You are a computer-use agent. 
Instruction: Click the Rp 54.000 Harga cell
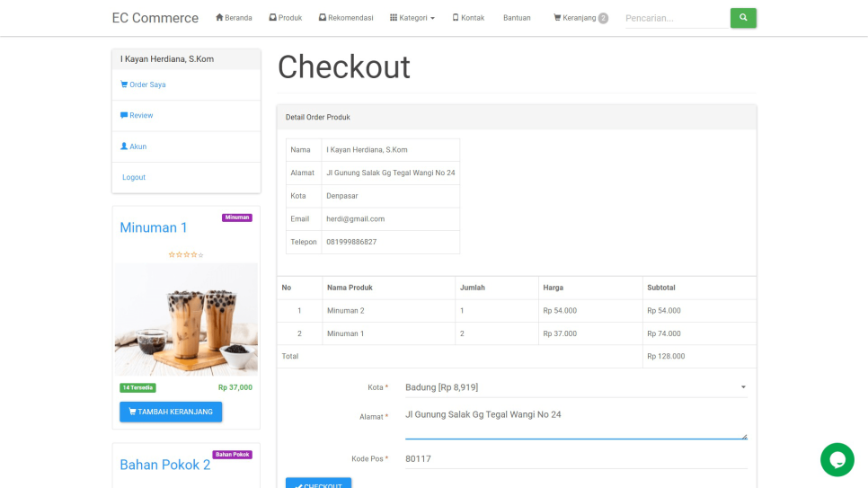590,311
